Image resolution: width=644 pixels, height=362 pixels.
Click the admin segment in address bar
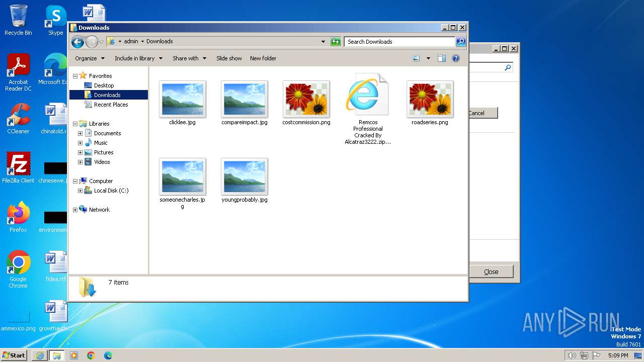pos(131,42)
